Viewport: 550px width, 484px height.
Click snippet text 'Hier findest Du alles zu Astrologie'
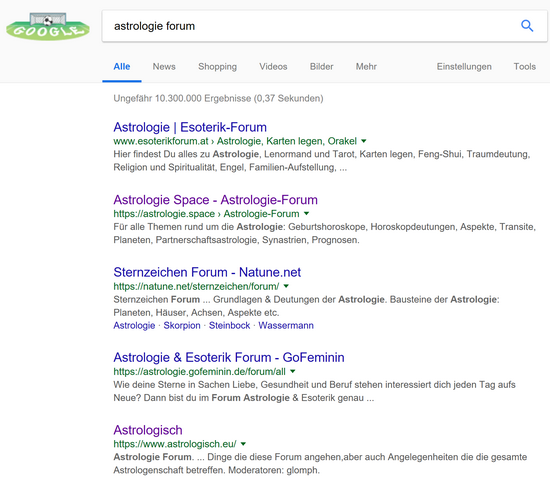click(x=186, y=154)
